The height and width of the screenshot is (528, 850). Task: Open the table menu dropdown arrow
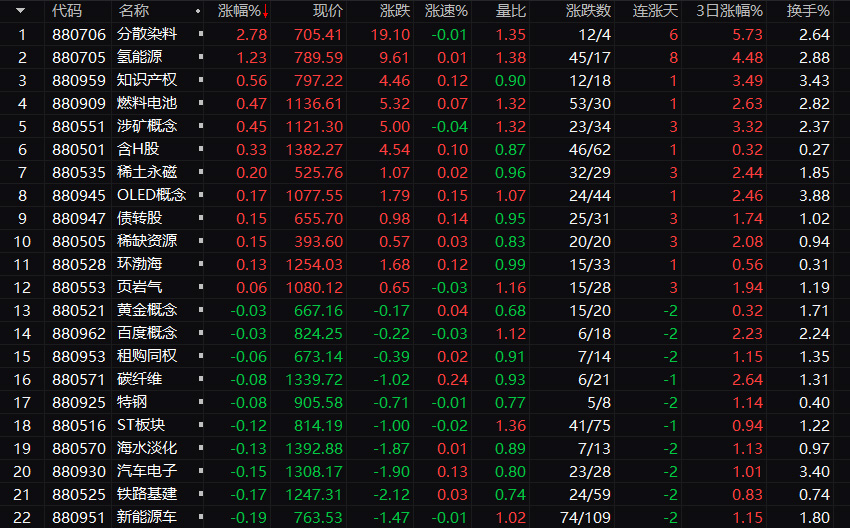(x=21, y=10)
